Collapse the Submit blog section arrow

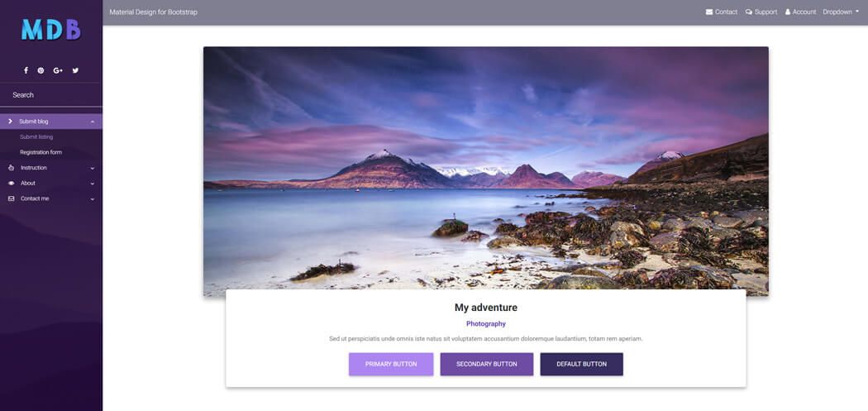coord(93,122)
